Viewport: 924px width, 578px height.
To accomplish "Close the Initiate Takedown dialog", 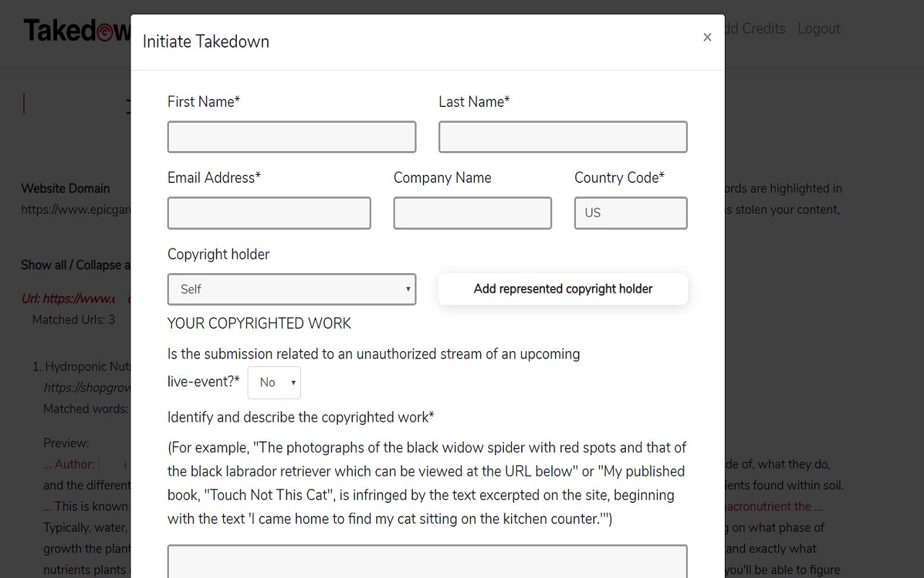I will pyautogui.click(x=707, y=38).
